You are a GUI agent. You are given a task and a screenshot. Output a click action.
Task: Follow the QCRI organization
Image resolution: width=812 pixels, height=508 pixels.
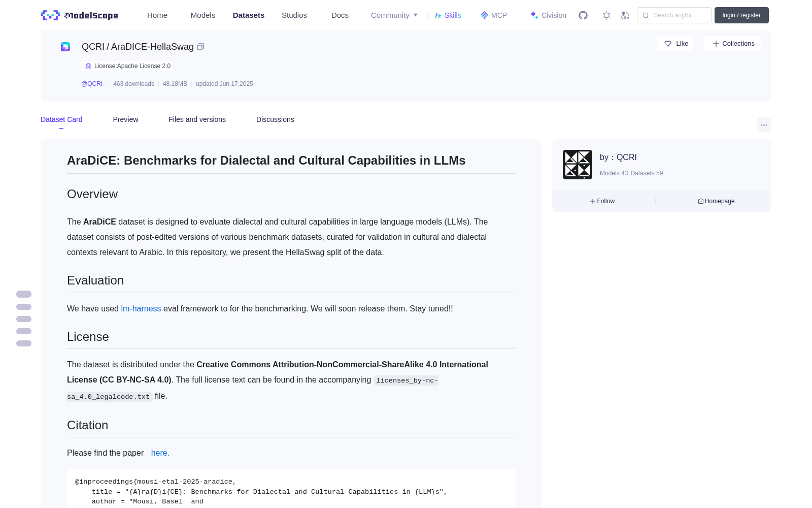click(602, 201)
